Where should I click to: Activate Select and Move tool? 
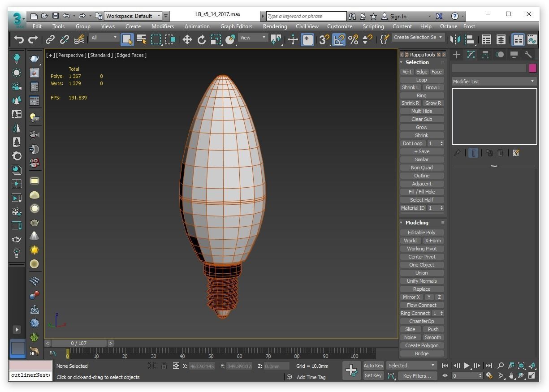[187, 39]
